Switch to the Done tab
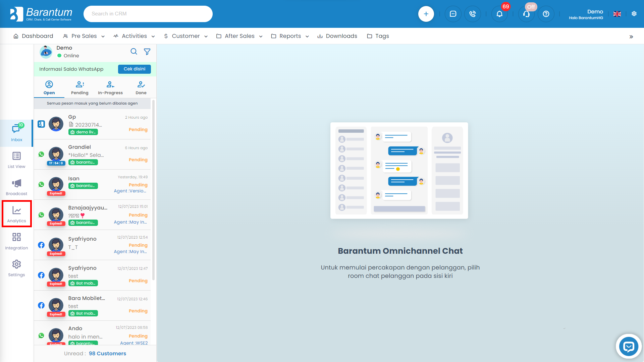Image resolution: width=644 pixels, height=362 pixels. (141, 88)
